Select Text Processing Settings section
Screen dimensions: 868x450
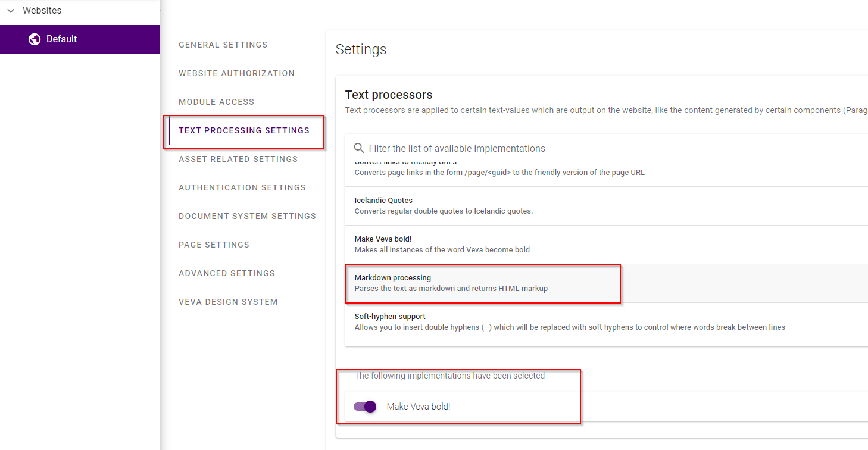coord(244,130)
